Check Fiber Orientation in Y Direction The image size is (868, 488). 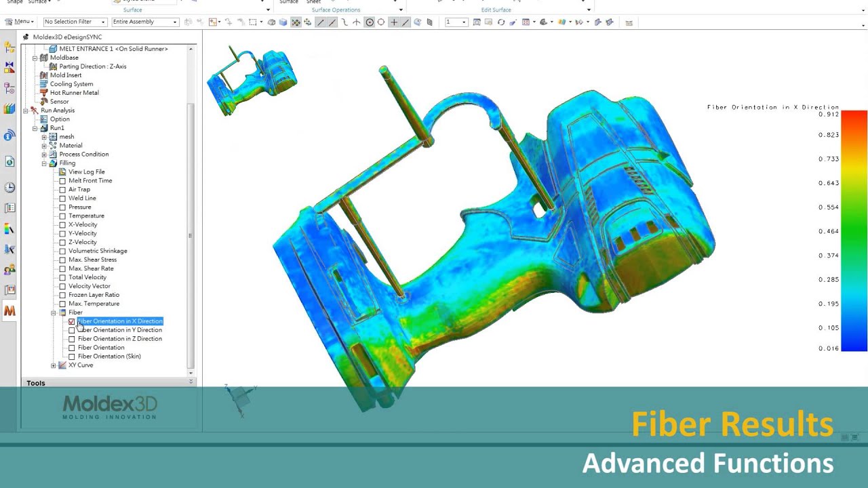72,330
